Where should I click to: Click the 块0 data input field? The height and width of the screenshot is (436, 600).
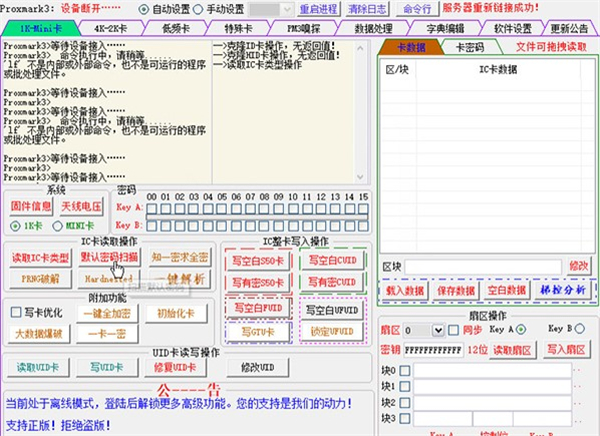pos(490,370)
